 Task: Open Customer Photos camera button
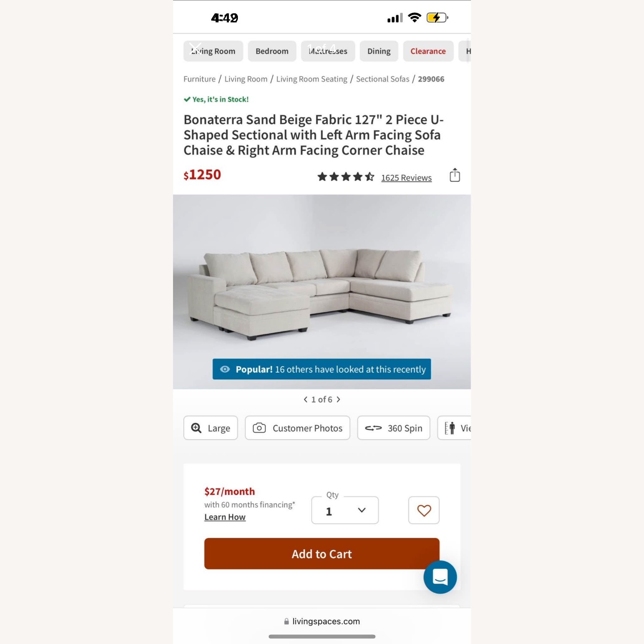298,428
